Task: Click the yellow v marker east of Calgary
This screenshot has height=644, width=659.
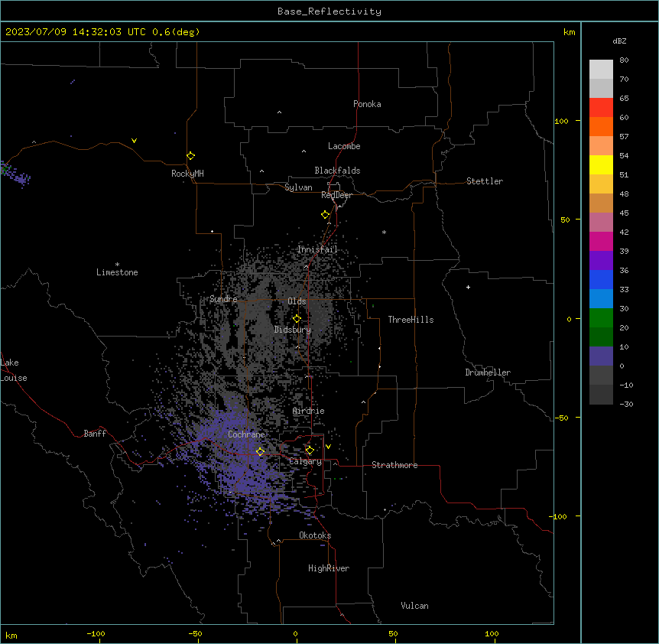Action: coord(328,447)
